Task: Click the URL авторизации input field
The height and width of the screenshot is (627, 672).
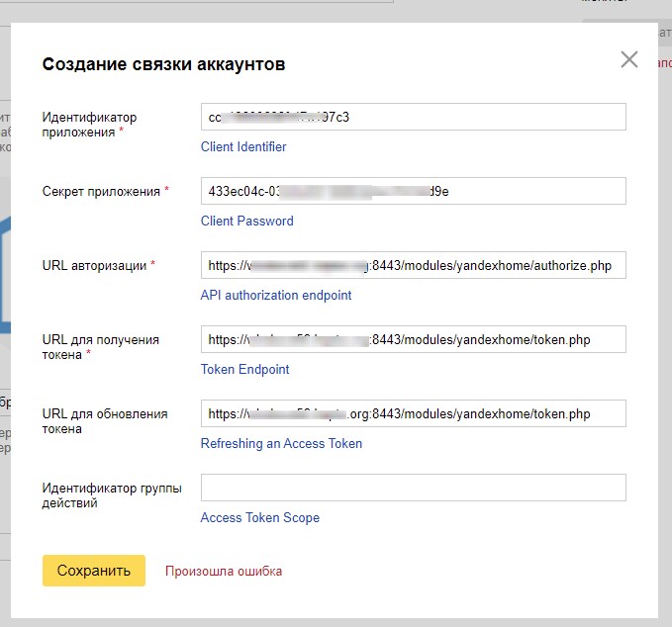Action: [x=413, y=265]
